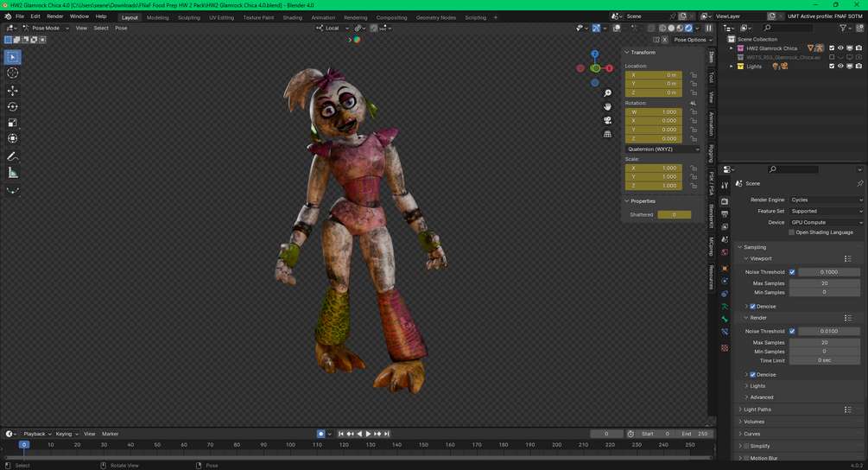Screen dimensions: 868x470
Task: Enable the Open Shading Language checkbox
Action: point(791,232)
